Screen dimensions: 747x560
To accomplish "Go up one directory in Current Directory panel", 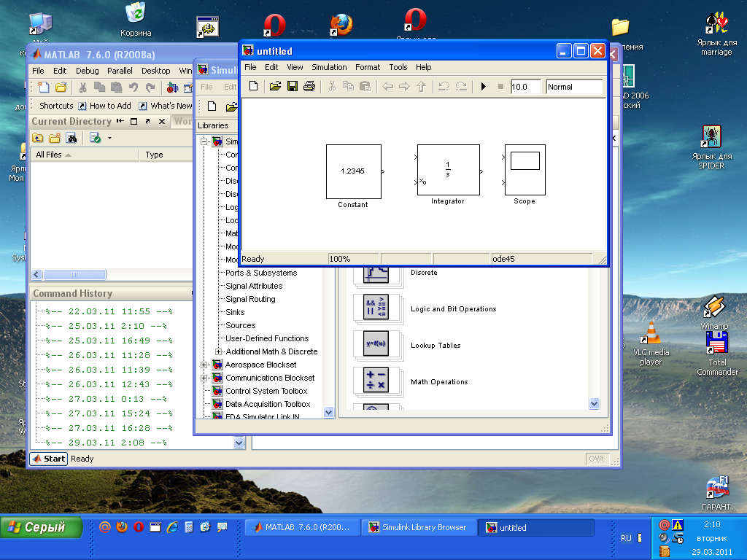I will pyautogui.click(x=38, y=138).
